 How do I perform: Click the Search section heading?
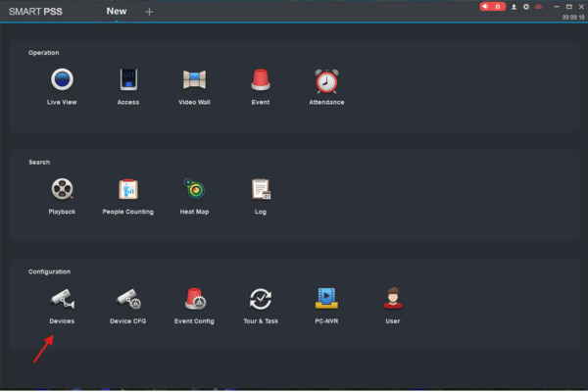click(39, 162)
